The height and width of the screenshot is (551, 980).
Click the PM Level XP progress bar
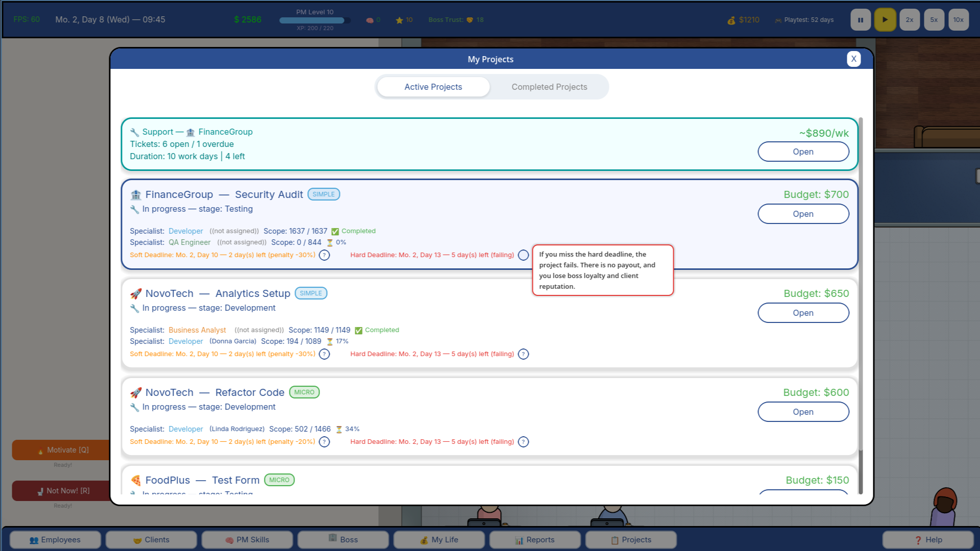coord(315,20)
